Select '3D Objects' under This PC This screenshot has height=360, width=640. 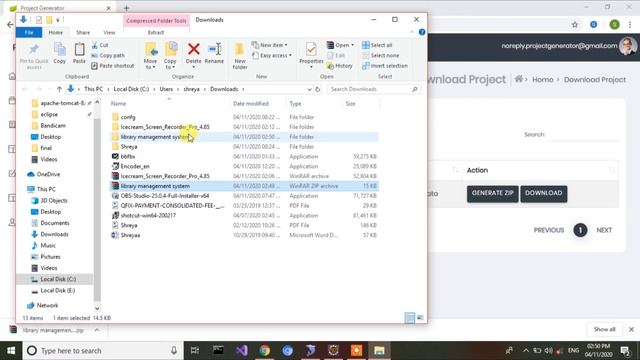tap(54, 200)
